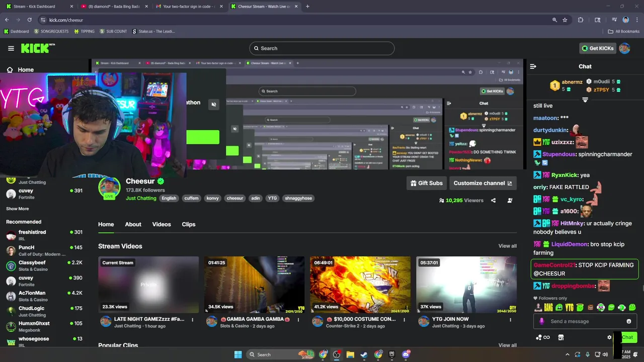The image size is (644, 362).
Task: Click Gift Subs button
Action: [x=427, y=183]
